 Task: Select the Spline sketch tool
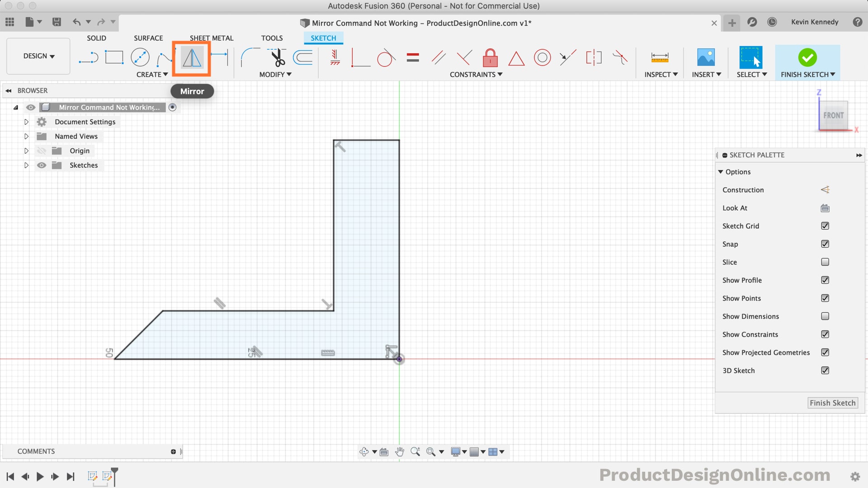tap(164, 58)
